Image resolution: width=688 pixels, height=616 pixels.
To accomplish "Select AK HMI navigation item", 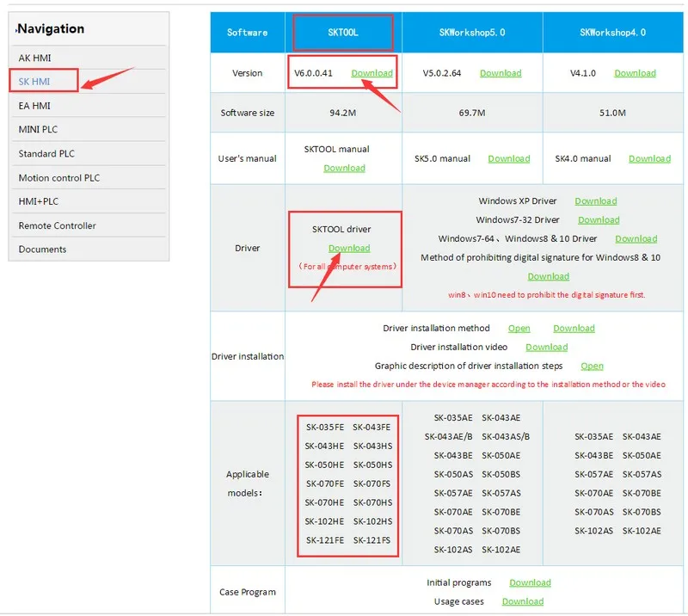I will coord(34,58).
